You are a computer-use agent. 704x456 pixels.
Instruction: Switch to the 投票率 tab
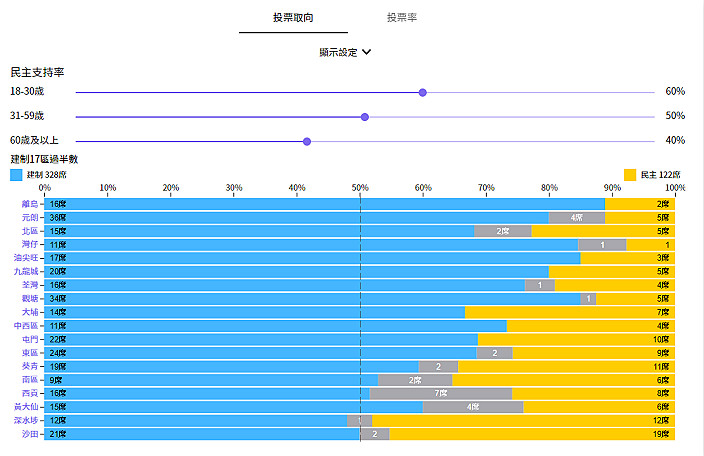tap(402, 18)
